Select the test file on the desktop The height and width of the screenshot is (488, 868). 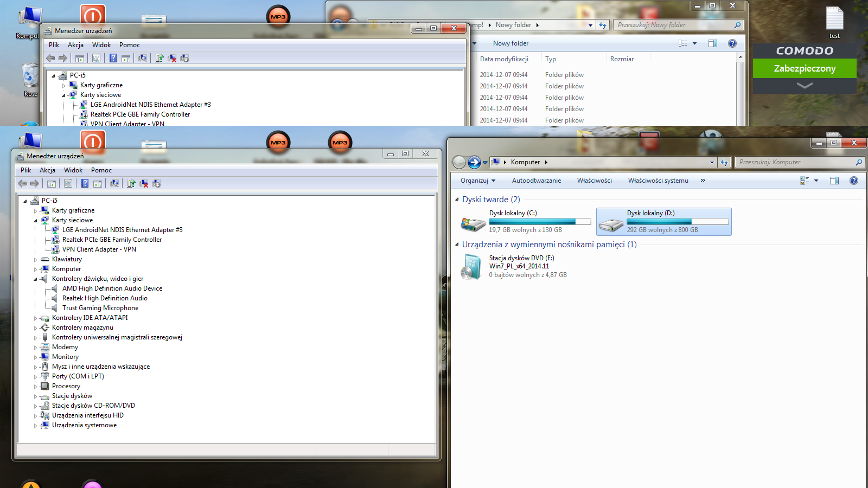point(834,23)
